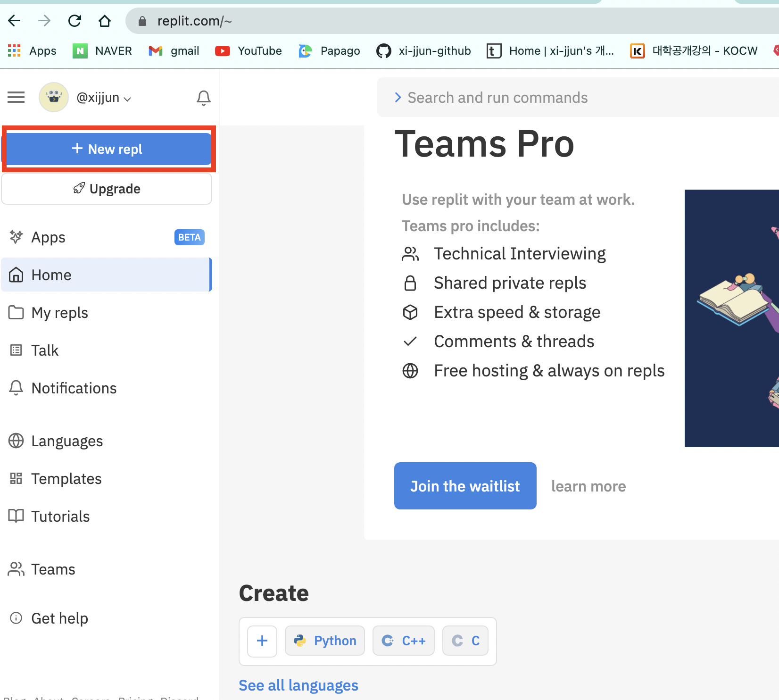Create a C++ repl

pos(404,641)
